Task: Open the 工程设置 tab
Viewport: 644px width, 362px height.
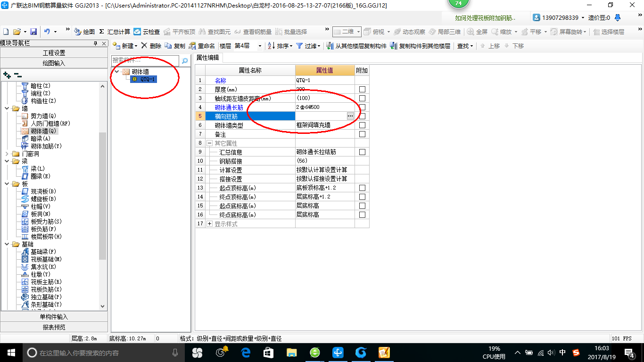Action: (54, 53)
